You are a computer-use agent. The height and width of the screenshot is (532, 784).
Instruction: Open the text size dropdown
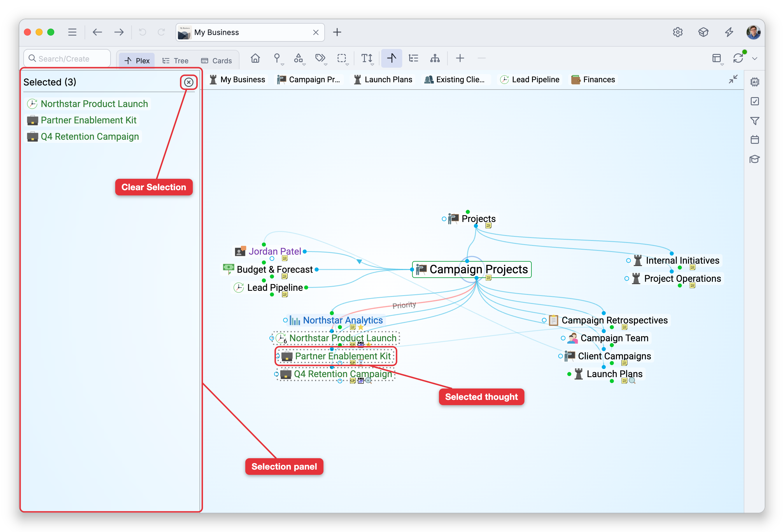click(x=367, y=58)
